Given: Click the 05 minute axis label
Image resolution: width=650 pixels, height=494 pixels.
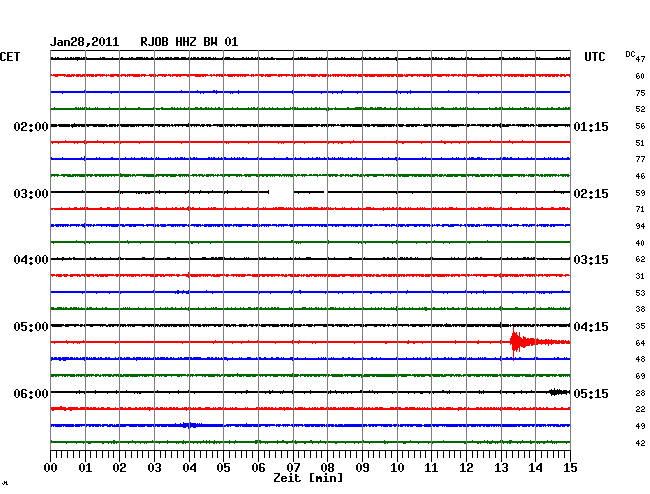Looking at the screenshot, I should click(x=223, y=468).
